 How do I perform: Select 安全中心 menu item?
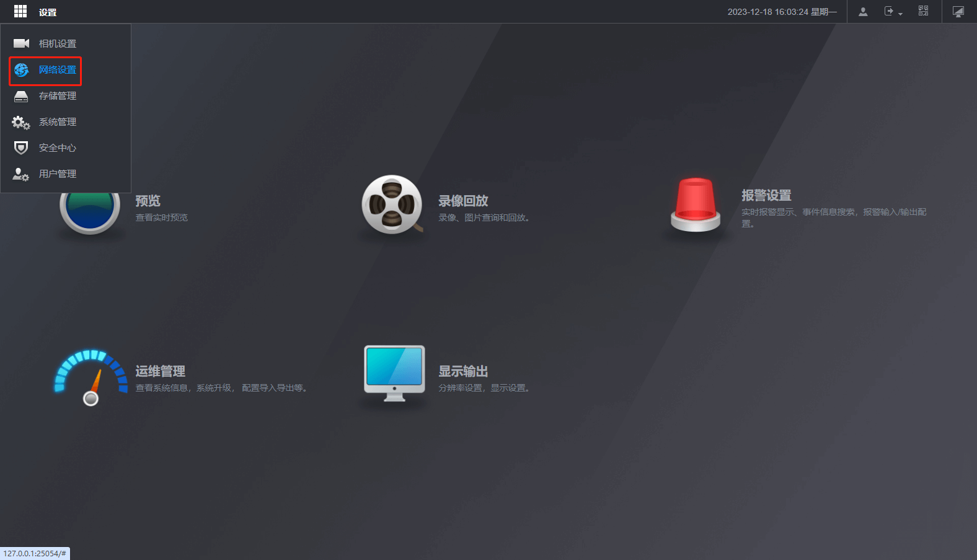point(58,148)
